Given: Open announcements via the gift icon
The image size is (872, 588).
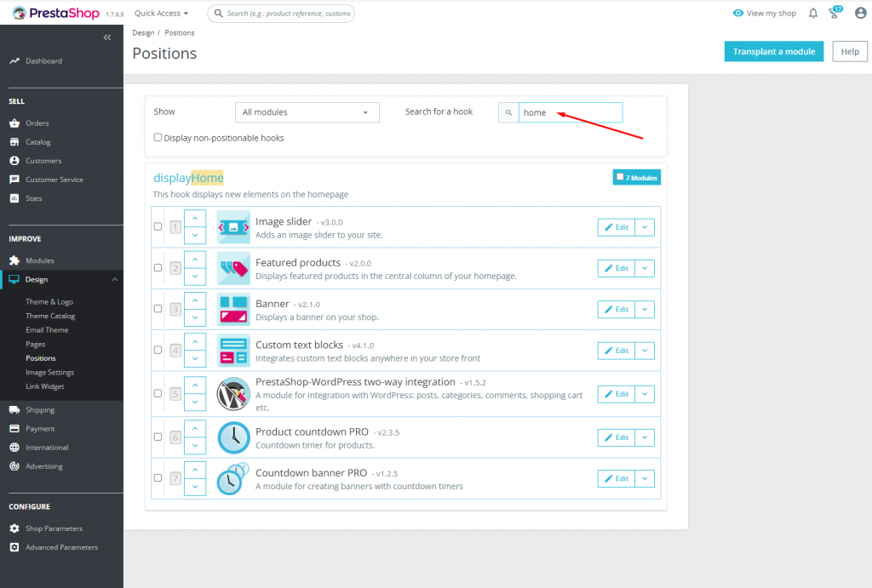Looking at the screenshot, I should [x=835, y=13].
